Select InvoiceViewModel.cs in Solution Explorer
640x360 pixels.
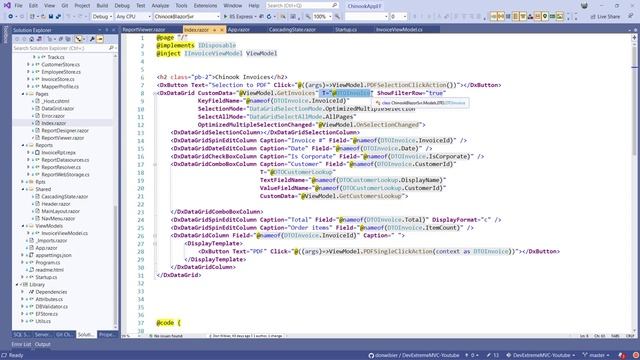(x=64, y=233)
